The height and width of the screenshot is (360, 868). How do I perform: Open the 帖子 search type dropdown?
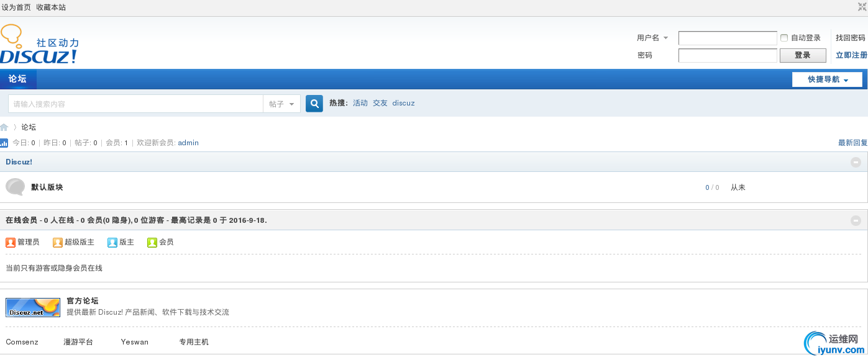click(281, 104)
